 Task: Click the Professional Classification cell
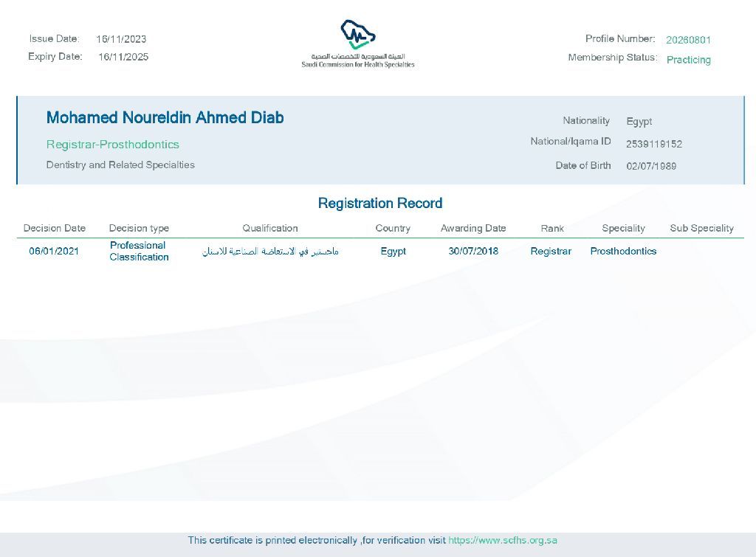139,251
